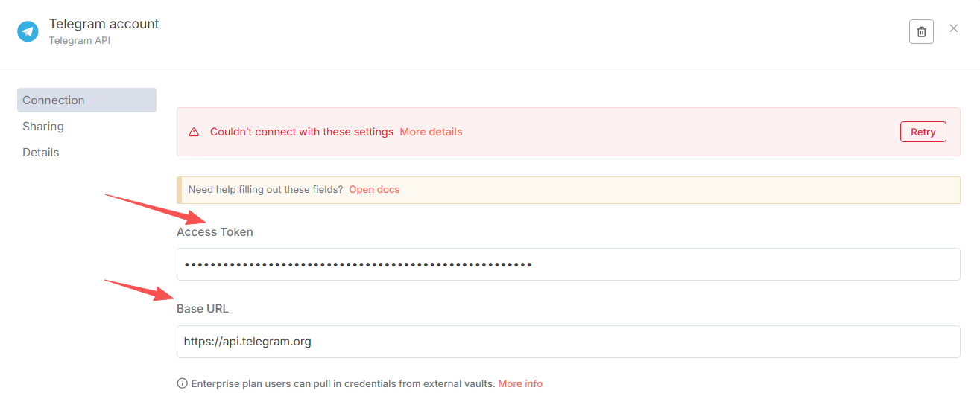
Task: Click the Telegram account credential name
Action: 104,24
